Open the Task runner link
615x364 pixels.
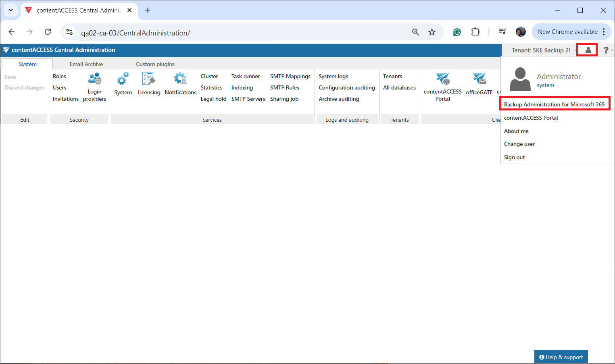point(246,76)
